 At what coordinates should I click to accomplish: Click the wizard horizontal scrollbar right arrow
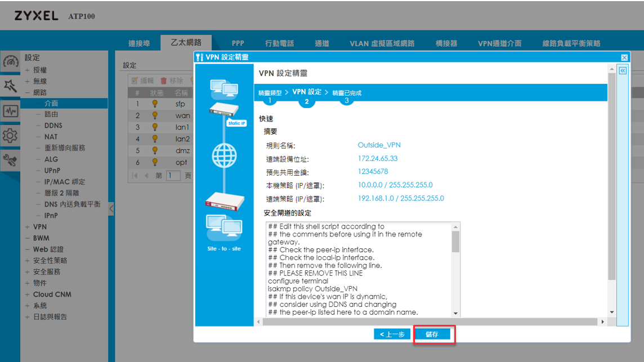pyautogui.click(x=602, y=321)
